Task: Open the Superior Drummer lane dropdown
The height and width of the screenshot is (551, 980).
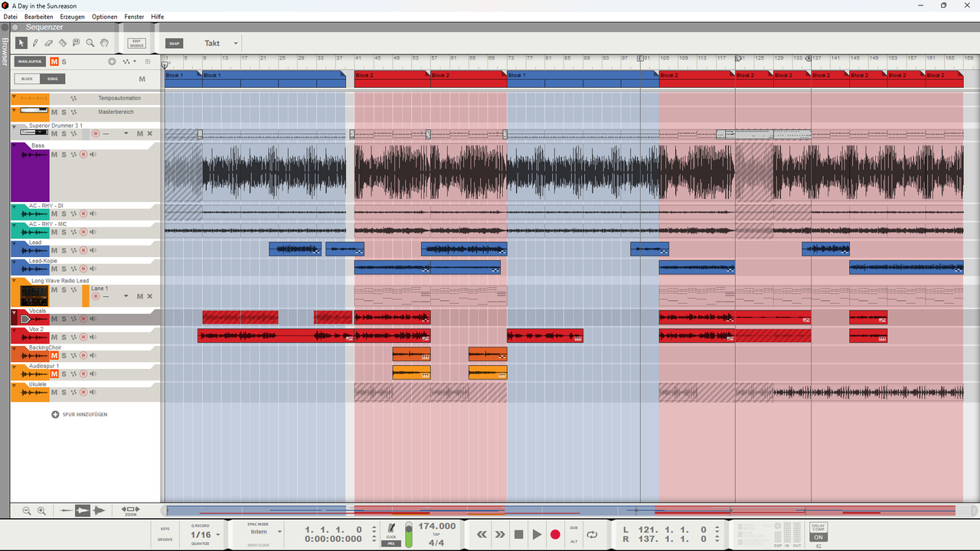Action: pyautogui.click(x=126, y=134)
